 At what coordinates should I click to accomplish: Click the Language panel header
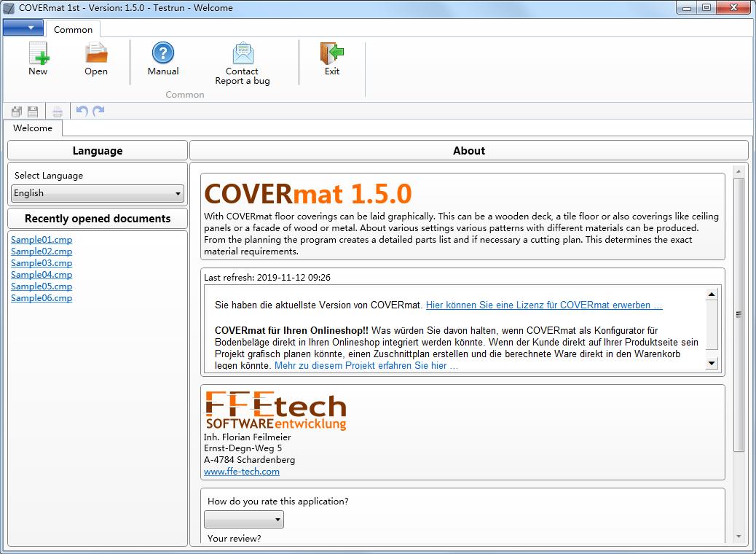[98, 151]
